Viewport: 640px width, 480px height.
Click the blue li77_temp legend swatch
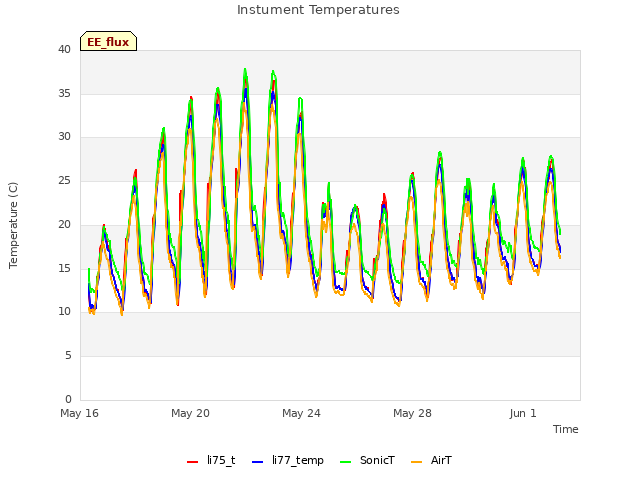coord(258,462)
